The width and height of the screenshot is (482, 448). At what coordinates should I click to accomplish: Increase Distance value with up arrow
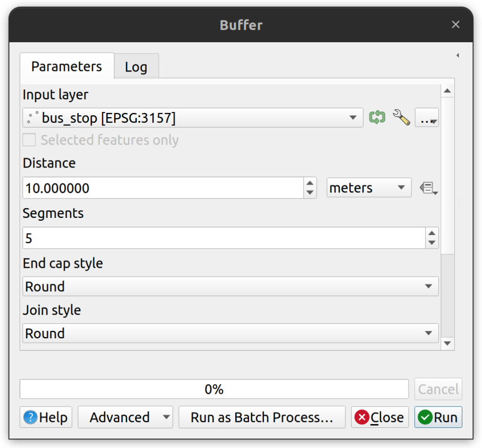tap(310, 183)
